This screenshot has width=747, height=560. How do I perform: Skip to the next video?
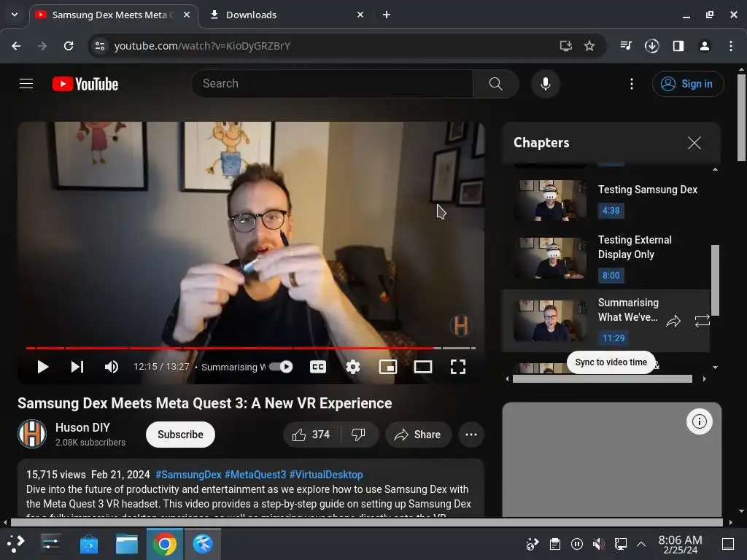[77, 367]
